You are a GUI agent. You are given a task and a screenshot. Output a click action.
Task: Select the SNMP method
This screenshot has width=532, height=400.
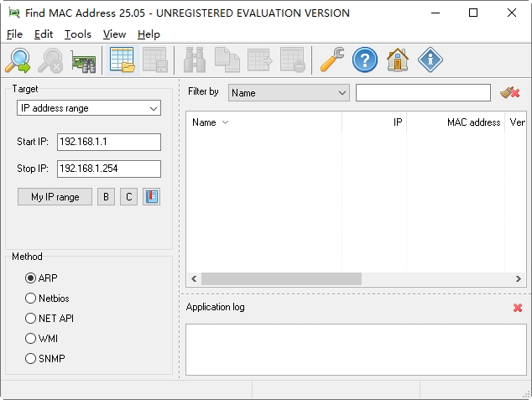[45, 358]
